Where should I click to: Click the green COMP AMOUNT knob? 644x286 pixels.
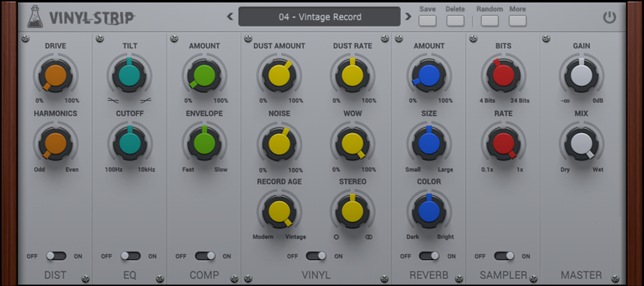(205, 75)
